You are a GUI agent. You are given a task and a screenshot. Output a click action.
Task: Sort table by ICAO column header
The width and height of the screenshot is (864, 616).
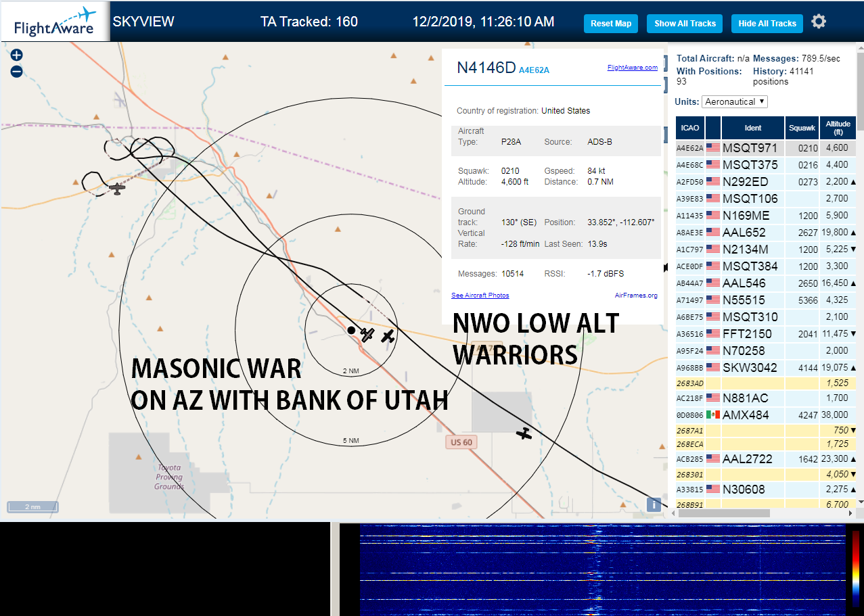click(690, 128)
